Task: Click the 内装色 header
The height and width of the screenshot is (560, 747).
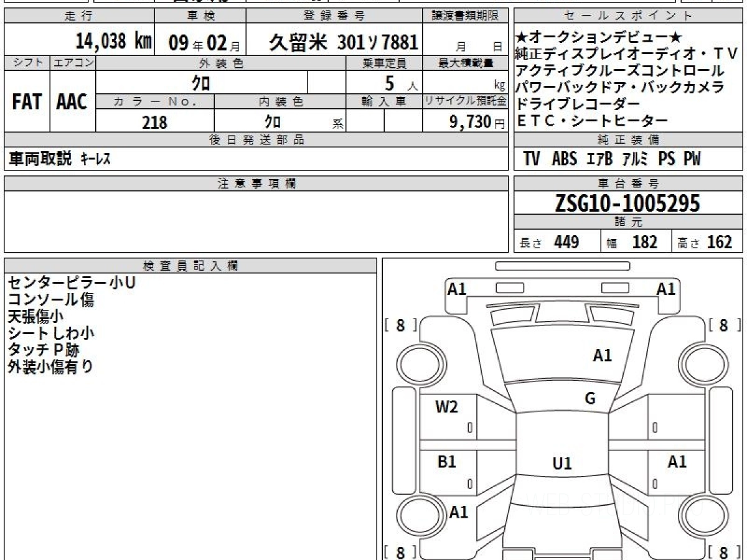Action: pyautogui.click(x=280, y=101)
